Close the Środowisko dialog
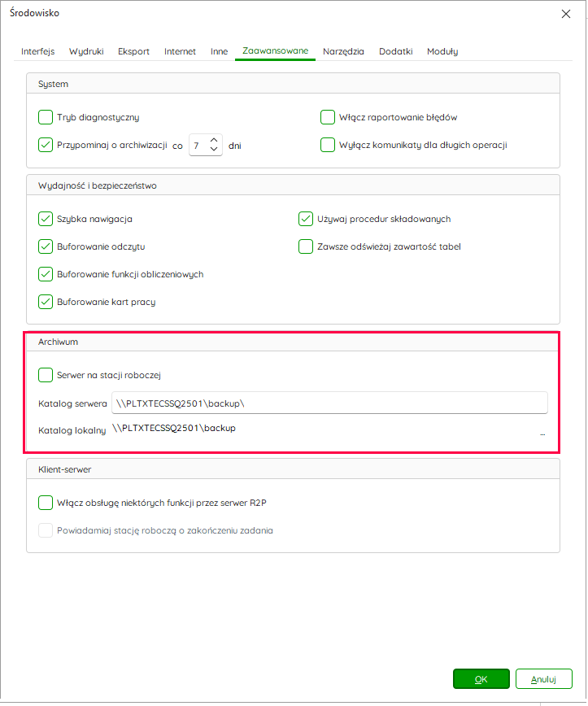Screen dimensions: 588x706 pos(566,14)
